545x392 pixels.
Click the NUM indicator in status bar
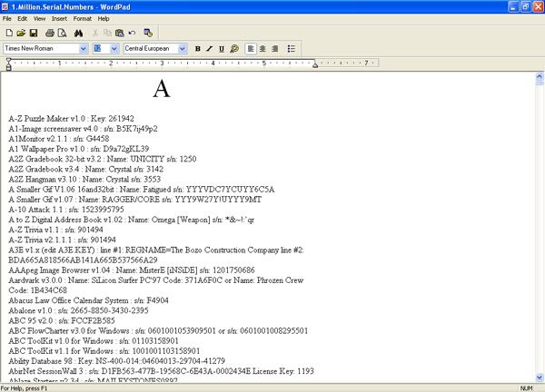[x=526, y=388]
